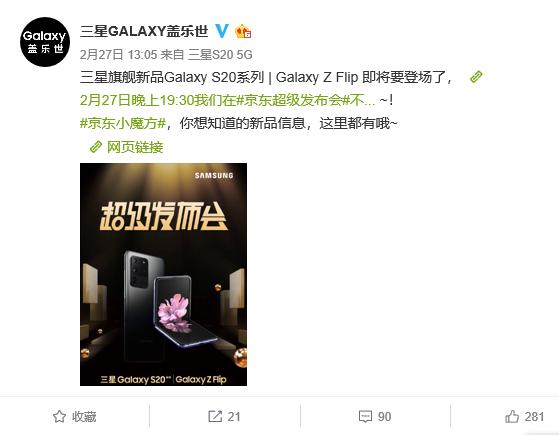Open the truncated 京东超级发布会 green link
Image resolution: width=559 pixels, height=435 pixels.
(x=227, y=101)
